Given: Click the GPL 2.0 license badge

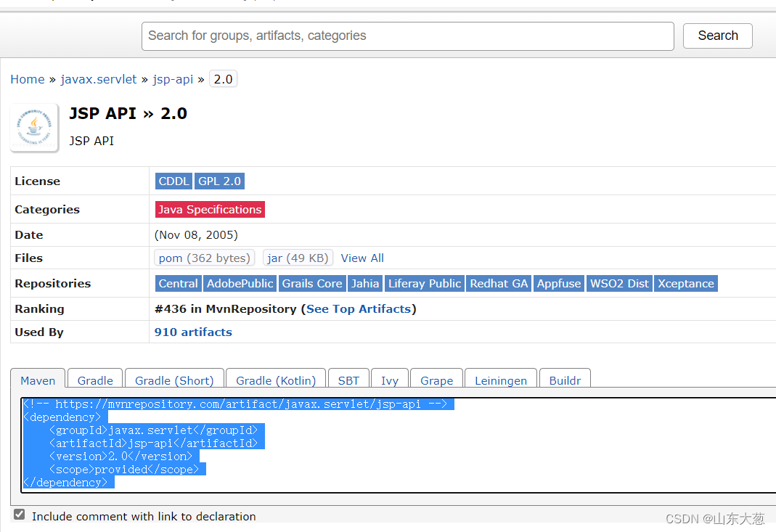Looking at the screenshot, I should pos(219,181).
